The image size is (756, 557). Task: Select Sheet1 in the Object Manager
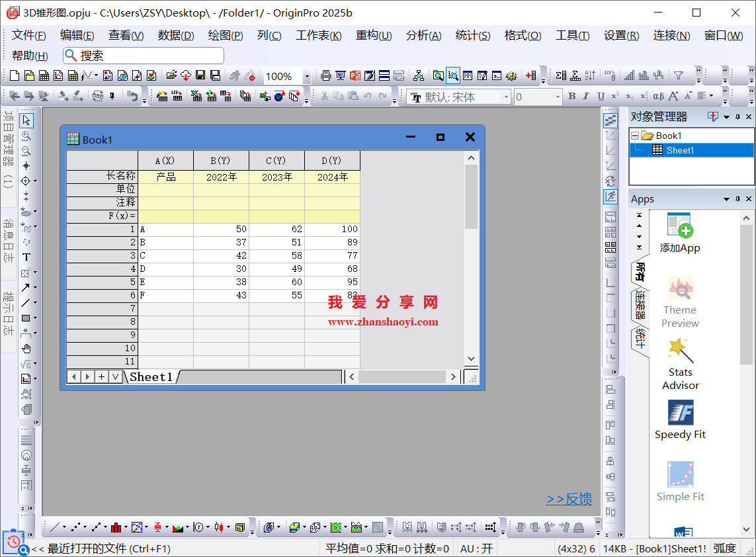(x=680, y=150)
